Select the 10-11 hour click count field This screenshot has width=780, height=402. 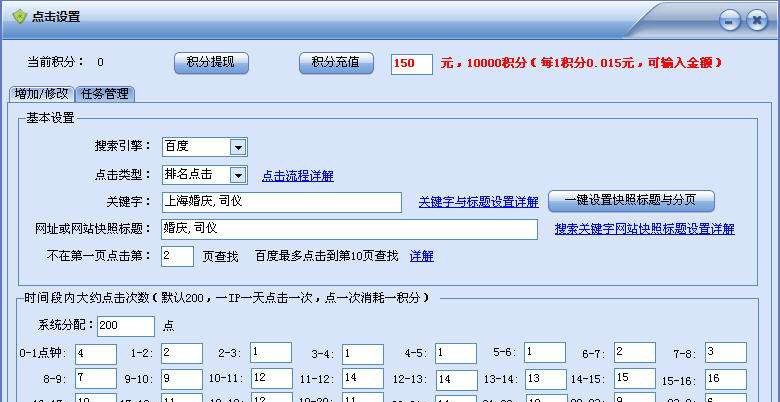(x=272, y=379)
